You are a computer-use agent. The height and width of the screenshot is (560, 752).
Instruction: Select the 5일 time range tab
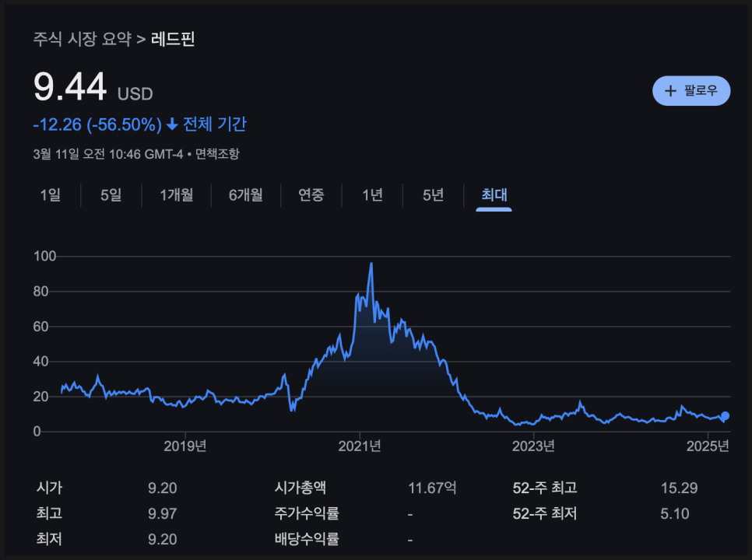pos(111,195)
